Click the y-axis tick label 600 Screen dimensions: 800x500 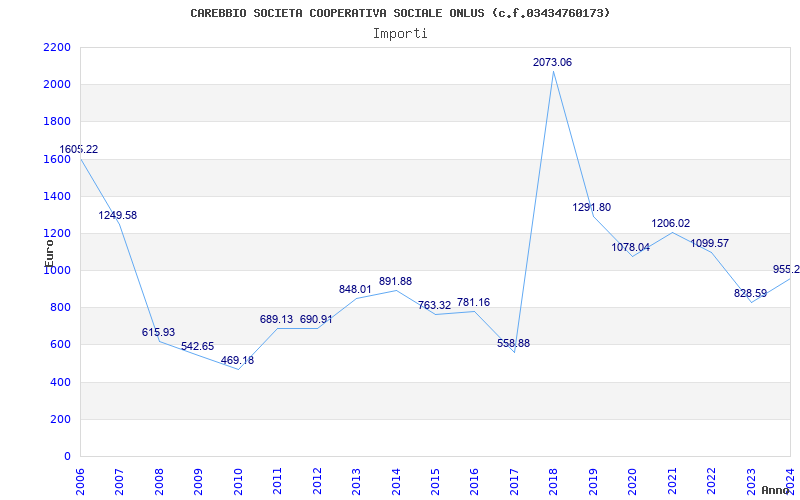[60, 345]
